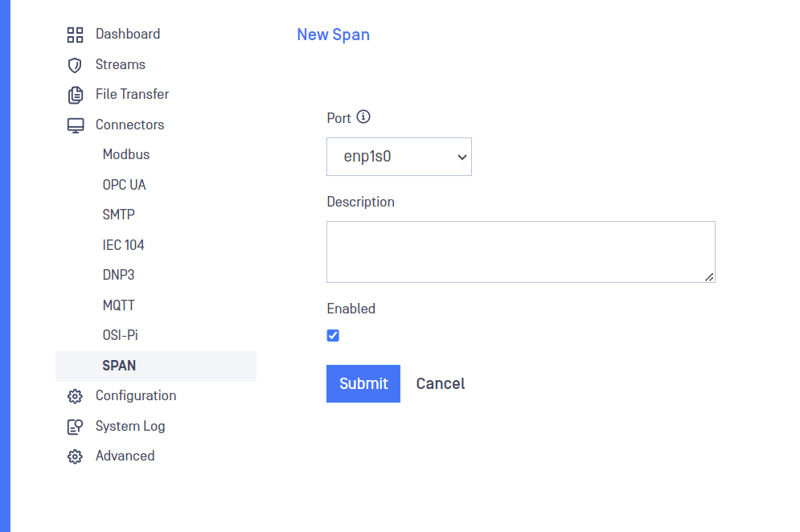Click the Connectors monitor icon
The height and width of the screenshot is (532, 800).
point(76,125)
